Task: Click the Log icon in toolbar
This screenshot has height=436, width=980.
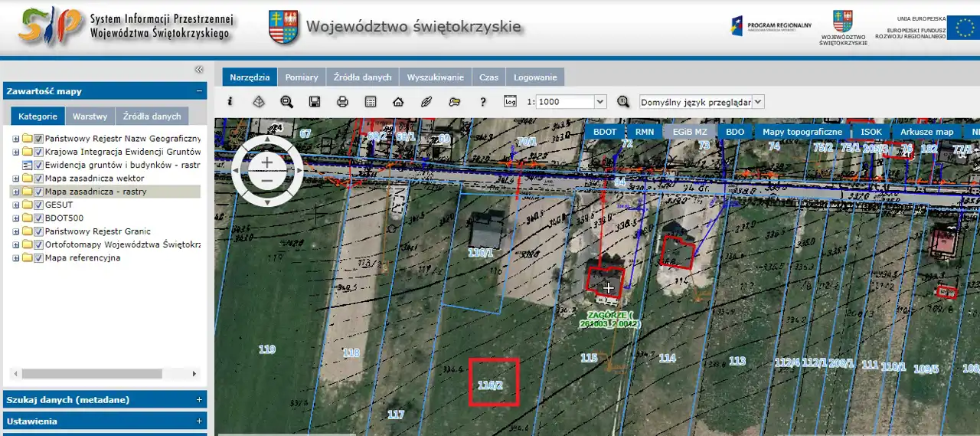Action: click(x=511, y=101)
